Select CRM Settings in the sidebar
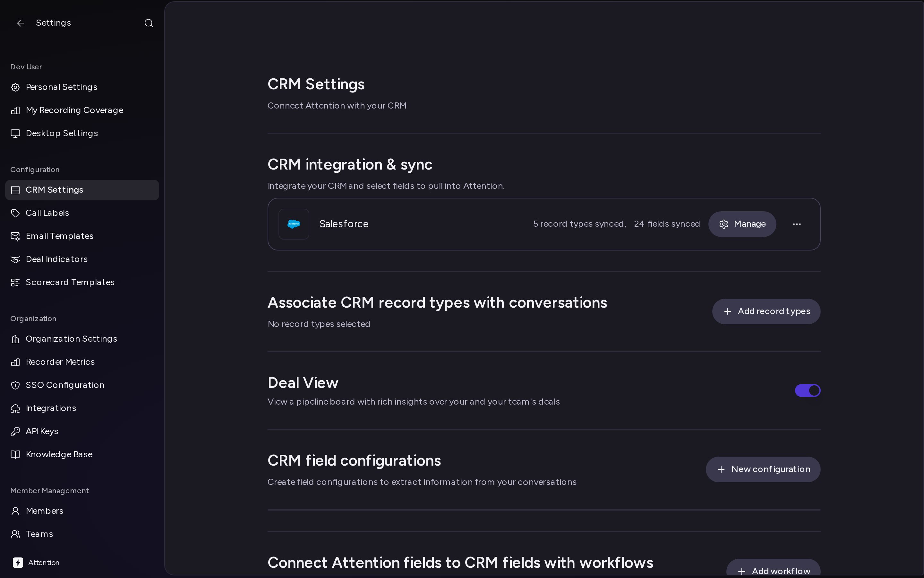 82,190
